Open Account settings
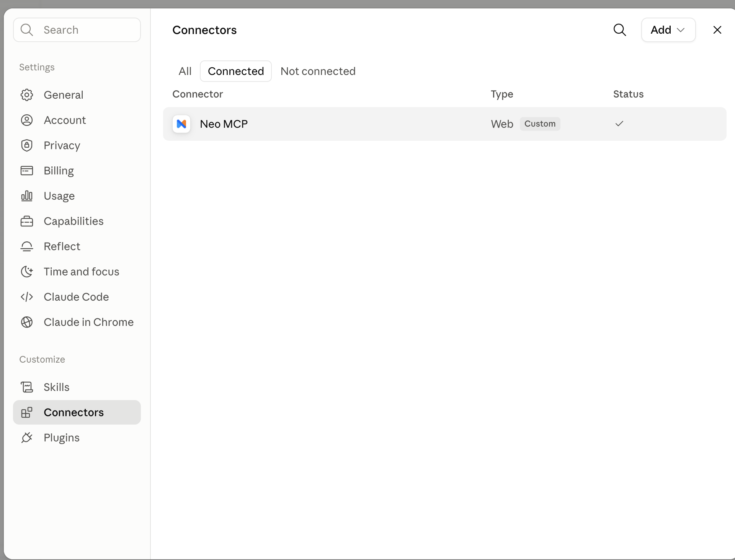The height and width of the screenshot is (560, 735). 77,120
